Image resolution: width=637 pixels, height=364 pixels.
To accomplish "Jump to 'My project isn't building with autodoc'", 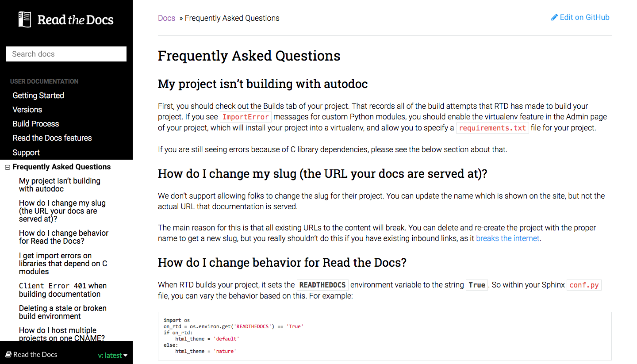I will coord(60,185).
